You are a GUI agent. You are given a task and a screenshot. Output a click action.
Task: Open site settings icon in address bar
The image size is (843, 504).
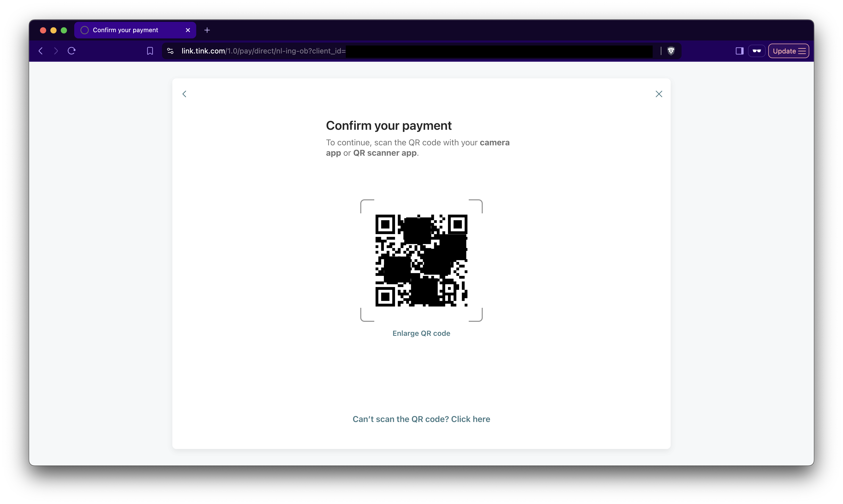pyautogui.click(x=170, y=51)
